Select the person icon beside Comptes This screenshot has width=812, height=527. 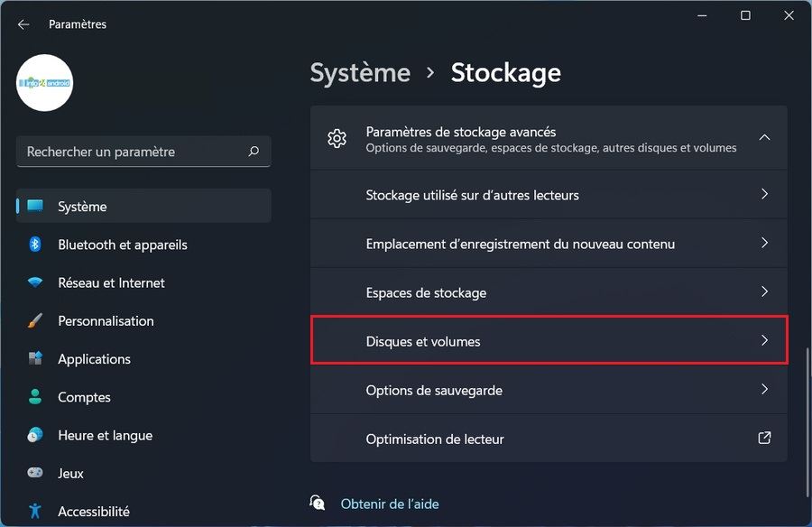pos(36,396)
